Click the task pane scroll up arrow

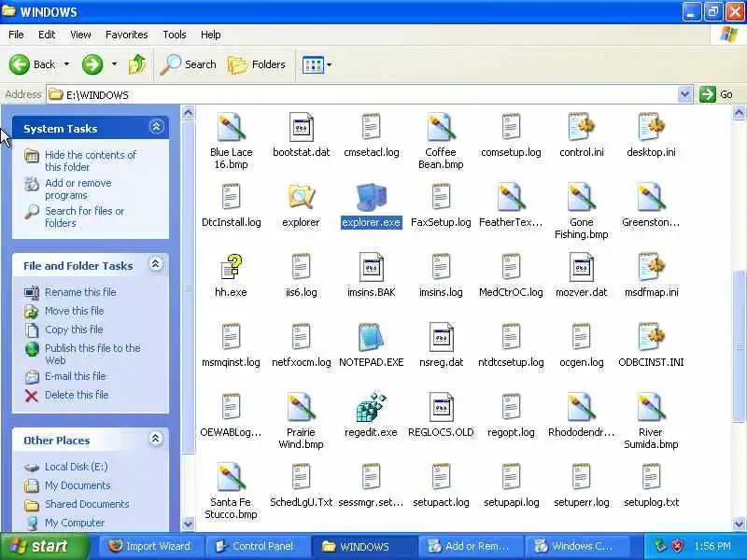tap(189, 112)
